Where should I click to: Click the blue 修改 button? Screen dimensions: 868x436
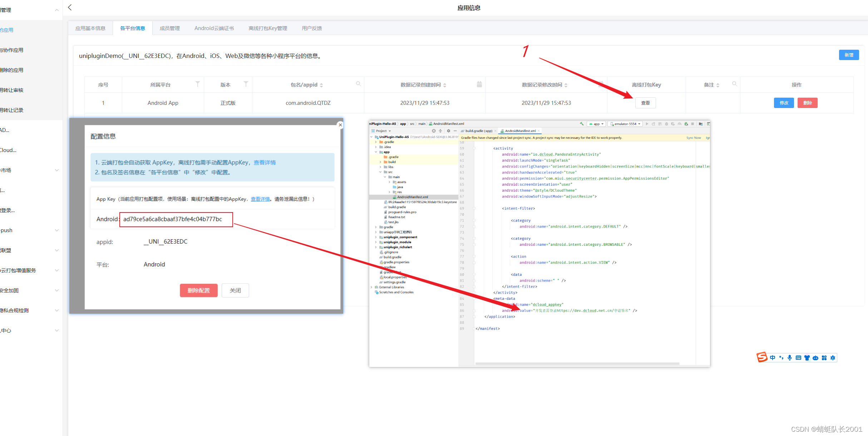coord(784,103)
